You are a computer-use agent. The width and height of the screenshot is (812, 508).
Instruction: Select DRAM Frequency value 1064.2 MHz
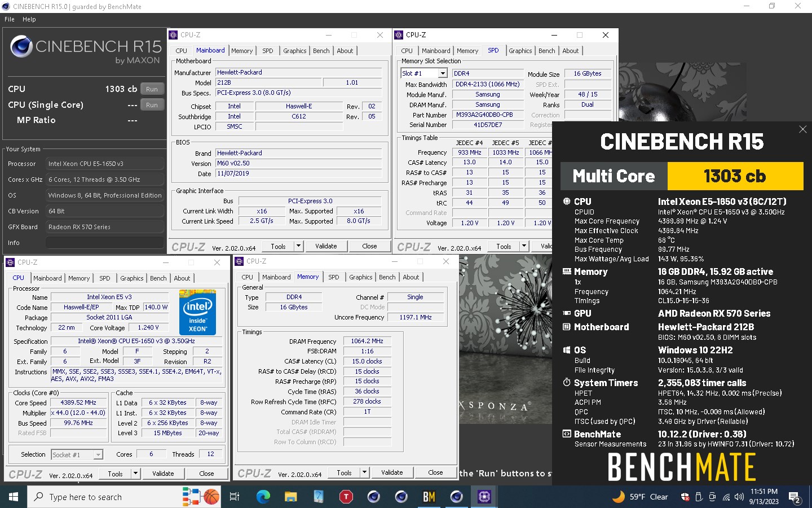[x=367, y=341]
